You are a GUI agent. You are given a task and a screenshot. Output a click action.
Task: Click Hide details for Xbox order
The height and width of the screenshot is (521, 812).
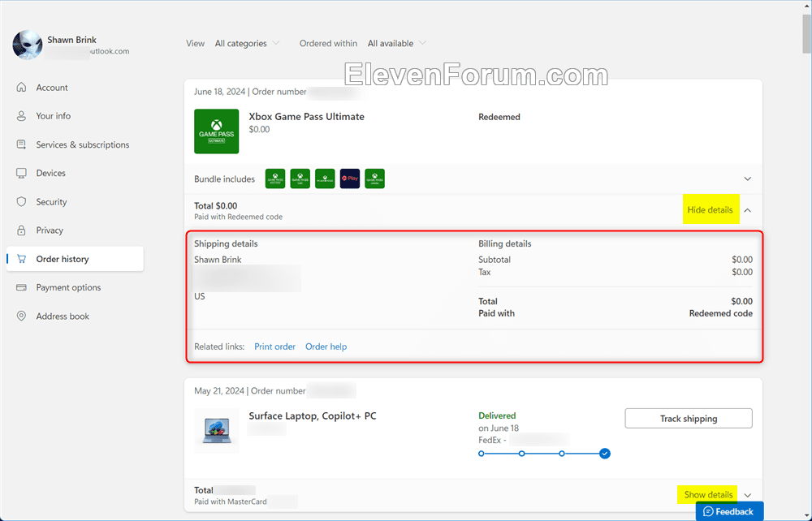click(710, 209)
